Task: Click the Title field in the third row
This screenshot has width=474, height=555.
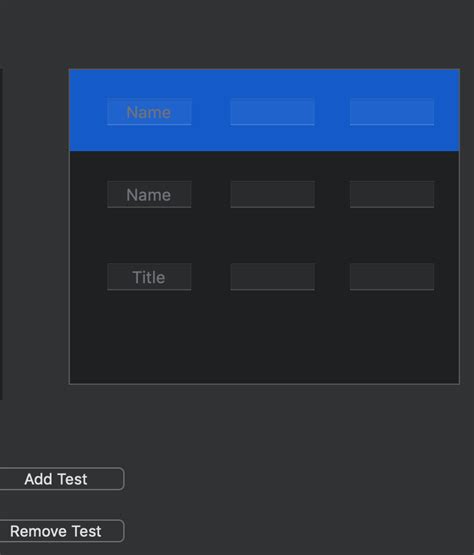Action: 149,277
